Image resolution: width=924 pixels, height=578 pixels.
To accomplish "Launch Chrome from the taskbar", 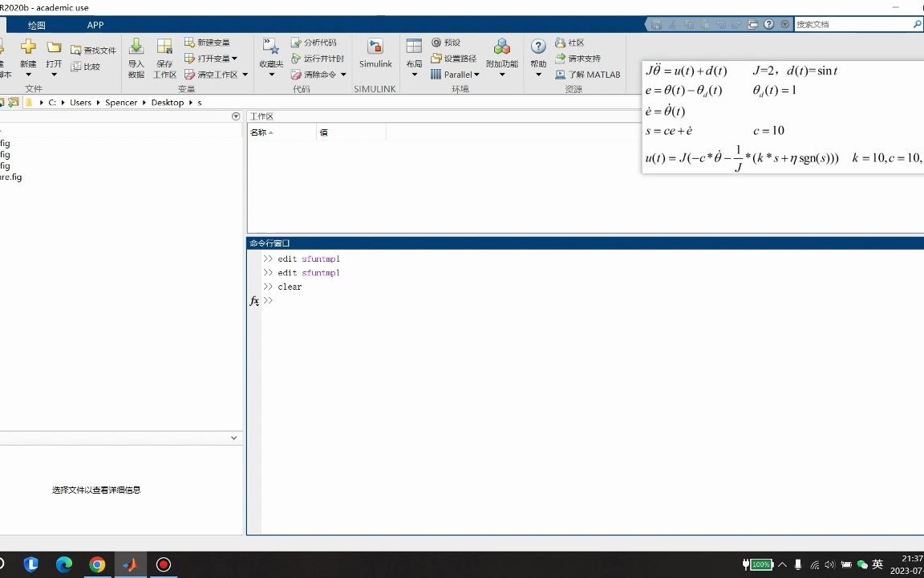I will point(97,564).
